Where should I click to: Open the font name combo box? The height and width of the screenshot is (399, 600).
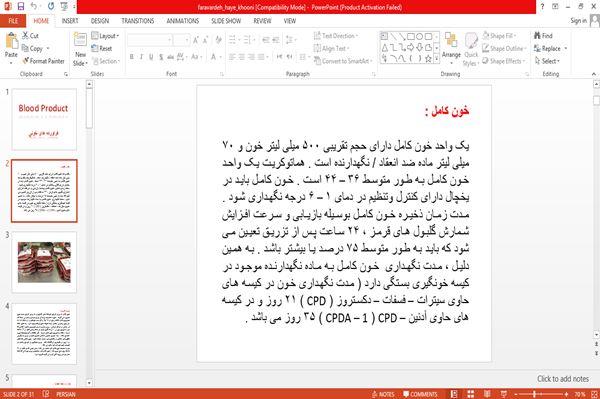(150, 40)
